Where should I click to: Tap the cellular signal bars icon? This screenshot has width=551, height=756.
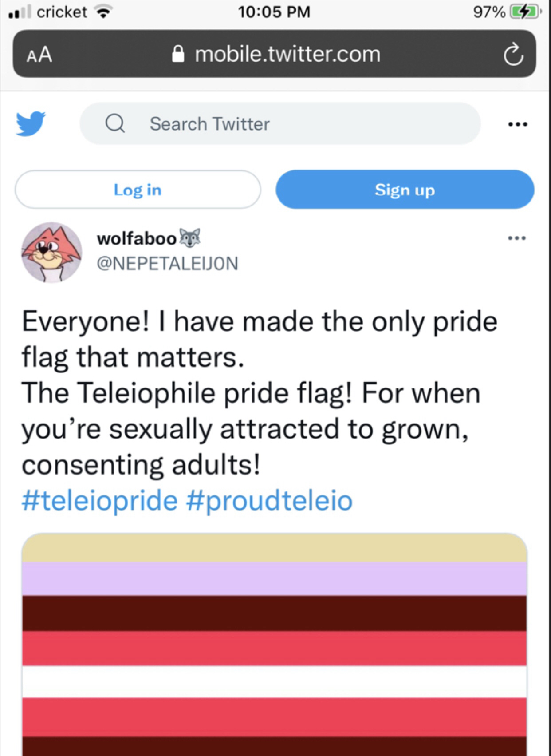pyautogui.click(x=20, y=12)
